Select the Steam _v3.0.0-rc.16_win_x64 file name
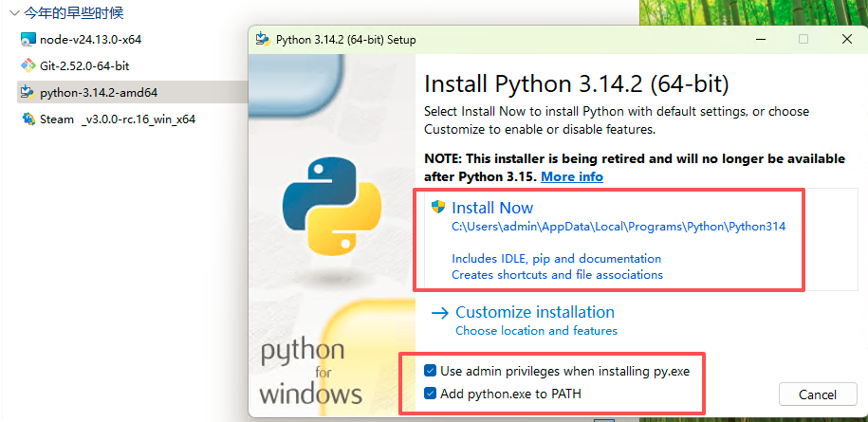This screenshot has width=868, height=422. pyautogui.click(x=118, y=119)
